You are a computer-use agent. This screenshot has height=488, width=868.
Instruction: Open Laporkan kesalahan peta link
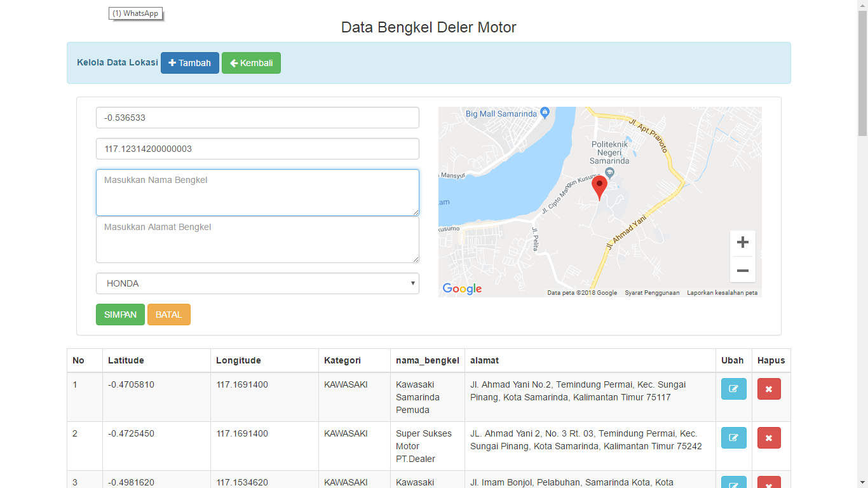point(722,293)
